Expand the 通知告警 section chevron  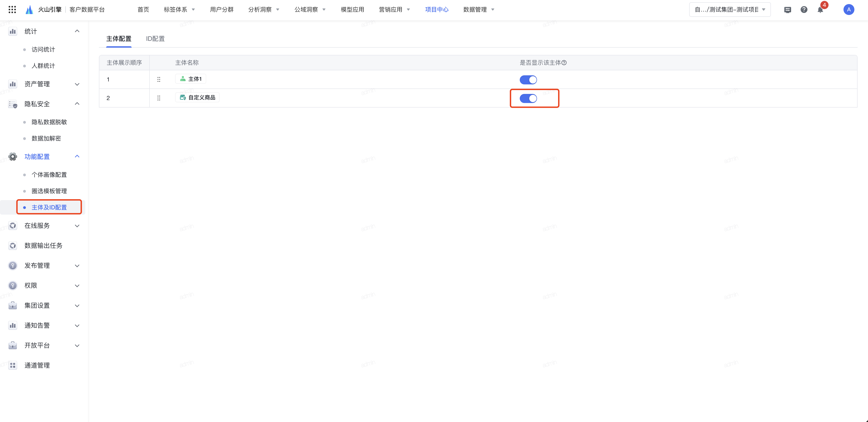tap(77, 326)
